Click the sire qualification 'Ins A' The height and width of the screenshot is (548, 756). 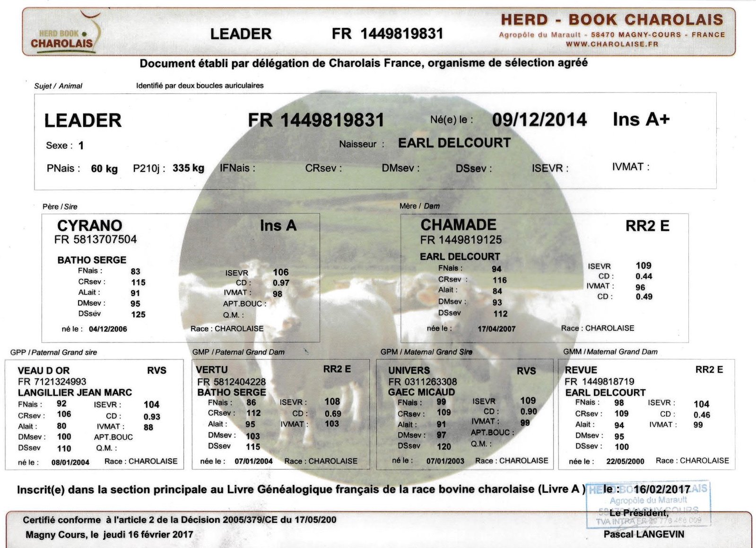(278, 226)
